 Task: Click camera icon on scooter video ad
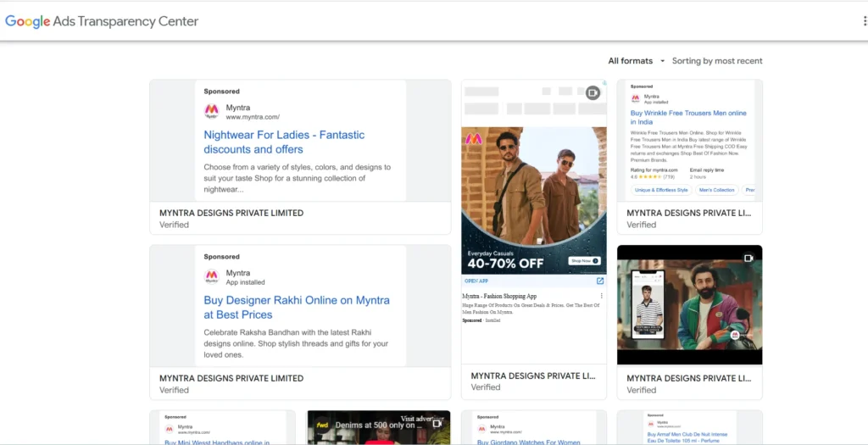click(x=748, y=258)
